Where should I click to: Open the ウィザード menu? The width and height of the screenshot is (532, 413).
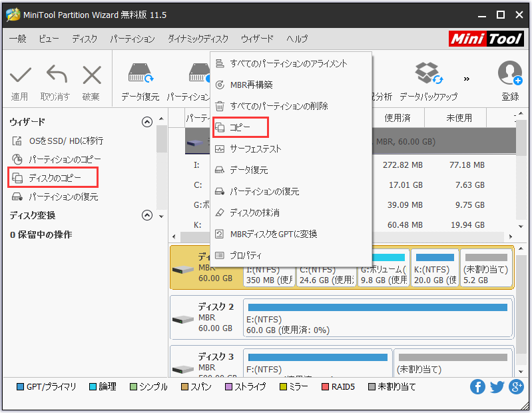tap(257, 39)
